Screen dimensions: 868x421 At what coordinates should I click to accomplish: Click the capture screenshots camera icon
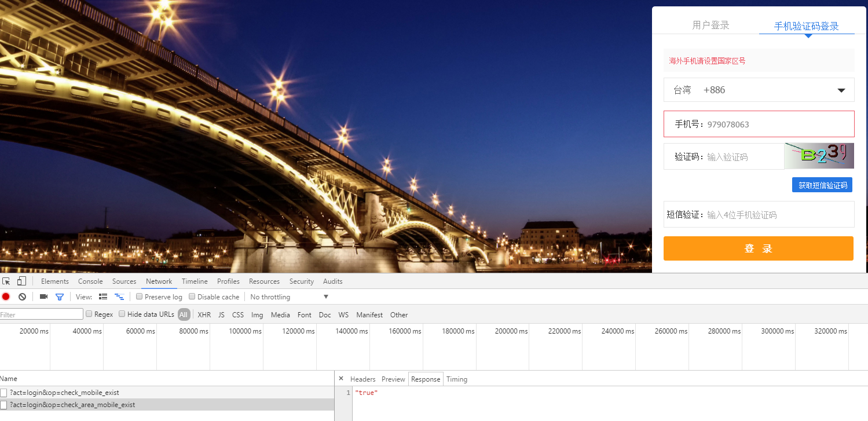pos(43,297)
